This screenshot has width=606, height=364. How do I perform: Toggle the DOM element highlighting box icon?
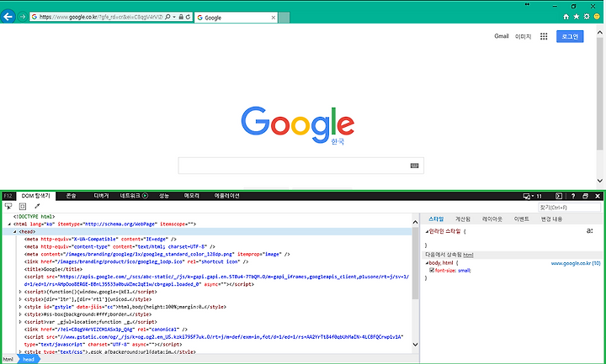[23, 206]
